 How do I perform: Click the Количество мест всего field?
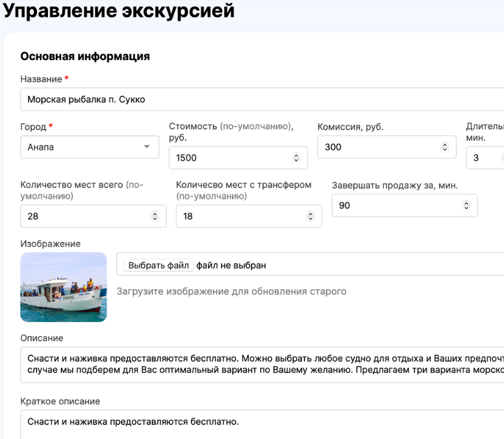85,216
